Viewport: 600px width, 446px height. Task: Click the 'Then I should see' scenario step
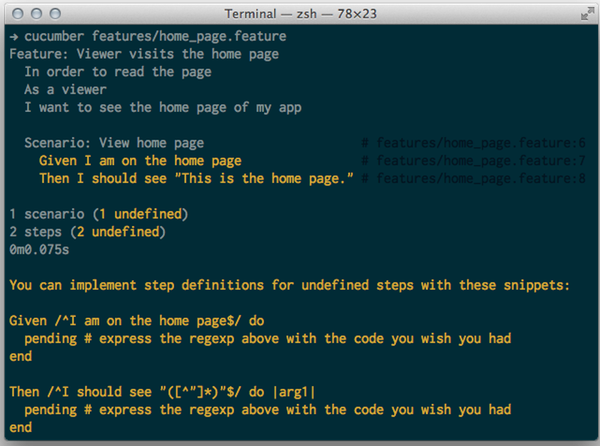coord(196,179)
